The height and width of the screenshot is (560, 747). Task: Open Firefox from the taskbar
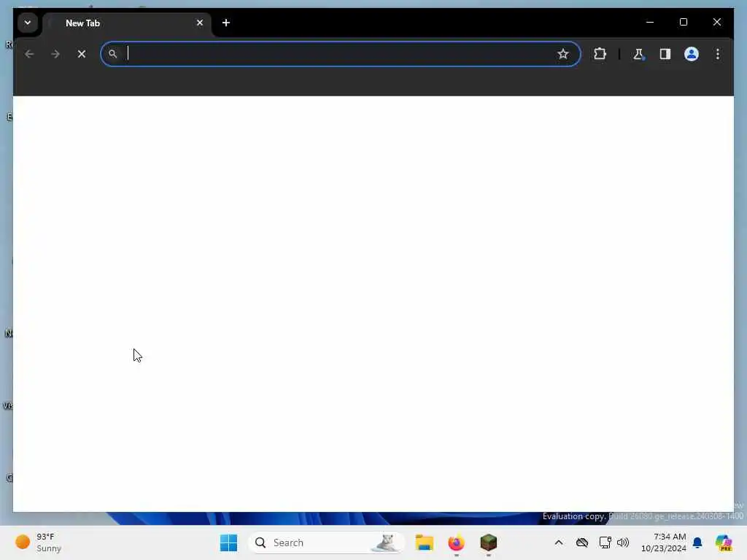click(x=457, y=542)
